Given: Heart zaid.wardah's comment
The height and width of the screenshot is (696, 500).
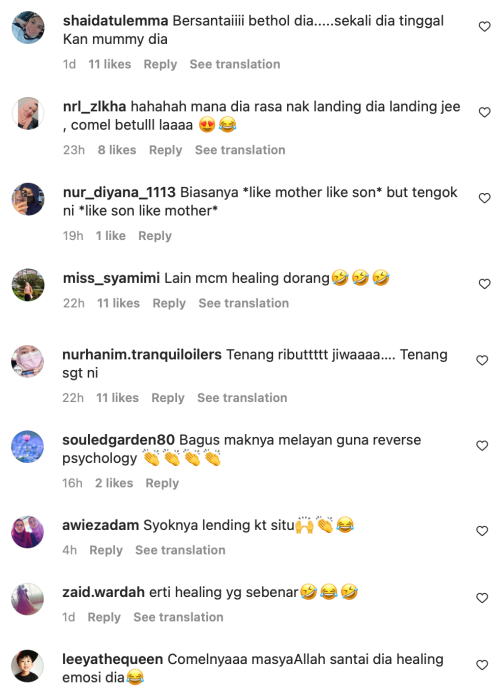Looking at the screenshot, I should pyautogui.click(x=482, y=597).
